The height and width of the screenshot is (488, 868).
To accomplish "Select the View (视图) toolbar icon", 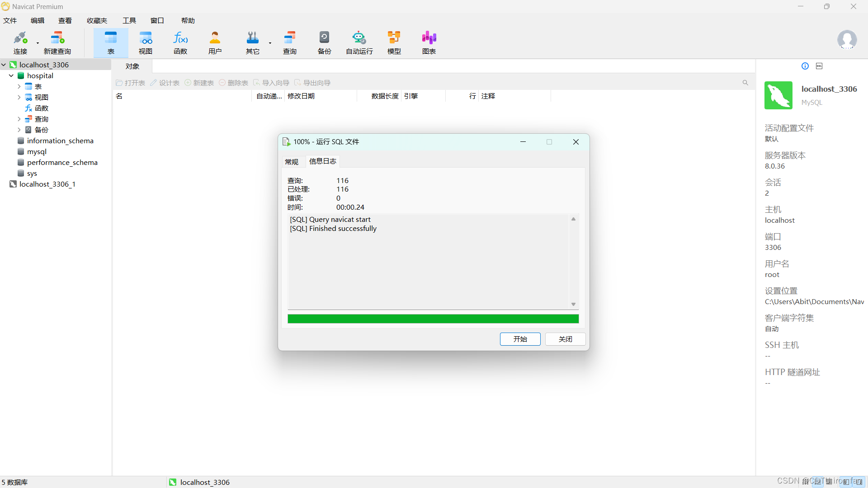I will [x=146, y=43].
